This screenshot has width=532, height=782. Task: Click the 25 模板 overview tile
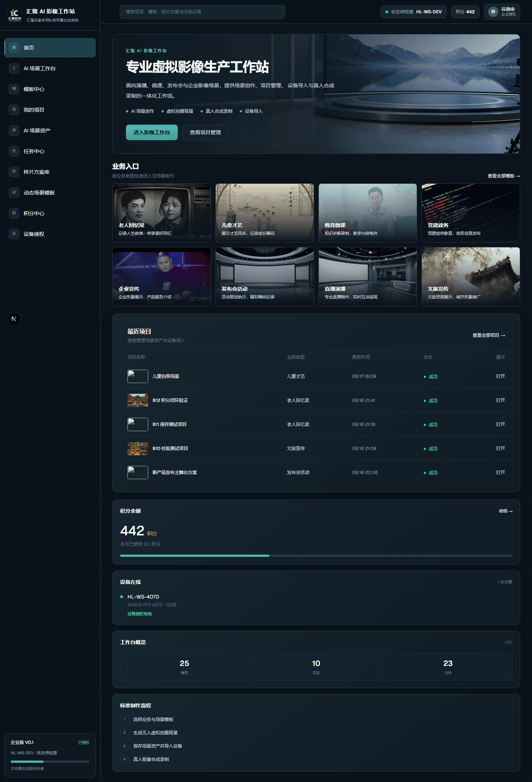pos(184,667)
